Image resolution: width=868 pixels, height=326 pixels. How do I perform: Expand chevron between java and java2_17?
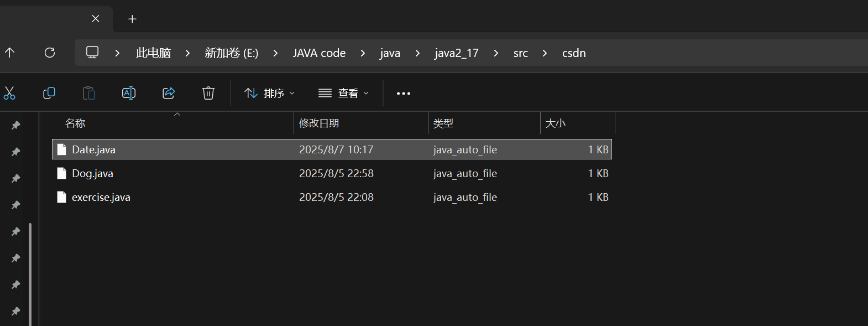pos(417,53)
